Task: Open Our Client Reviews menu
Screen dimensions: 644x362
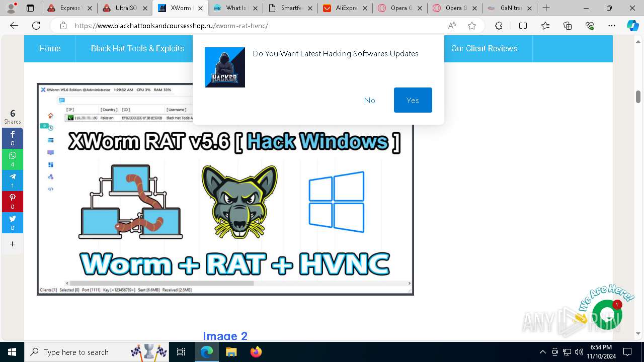Action: pos(484,48)
